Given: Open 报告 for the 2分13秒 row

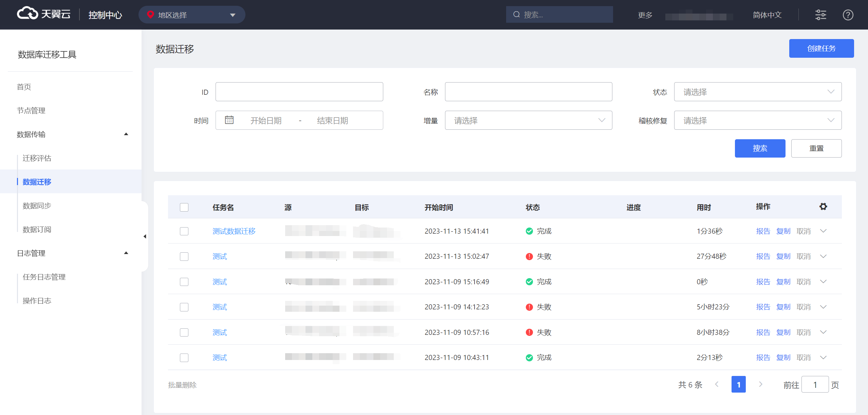Looking at the screenshot, I should pos(763,358).
